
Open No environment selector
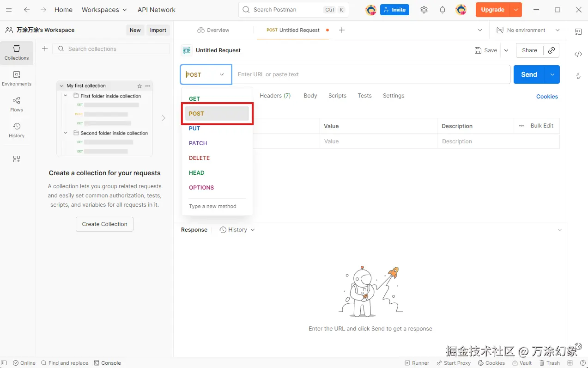528,30
